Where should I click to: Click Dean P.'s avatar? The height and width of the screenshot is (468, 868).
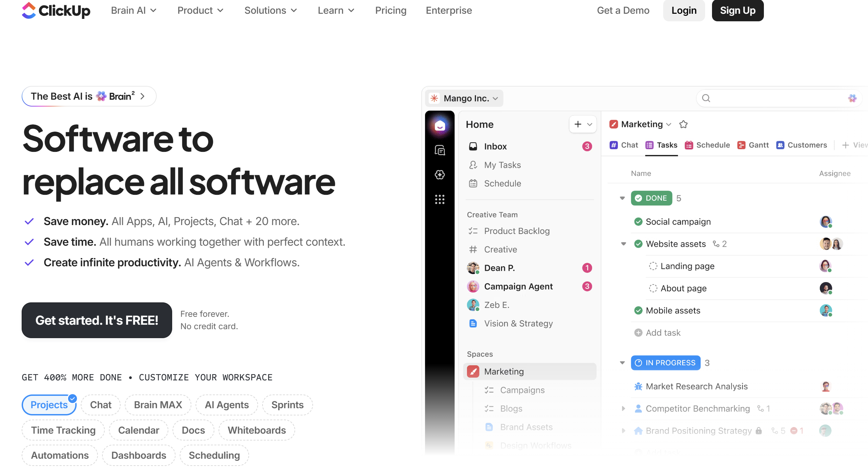click(473, 268)
